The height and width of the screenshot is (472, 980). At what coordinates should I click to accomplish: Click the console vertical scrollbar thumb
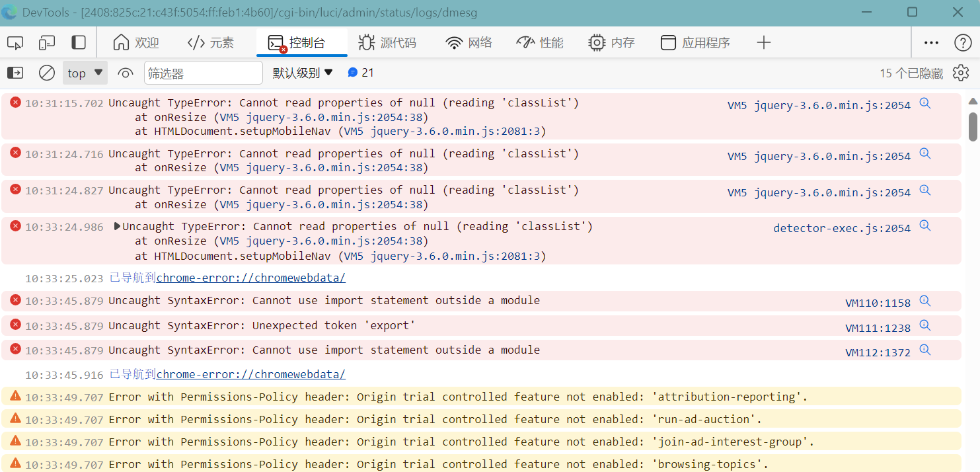pyautogui.click(x=973, y=126)
